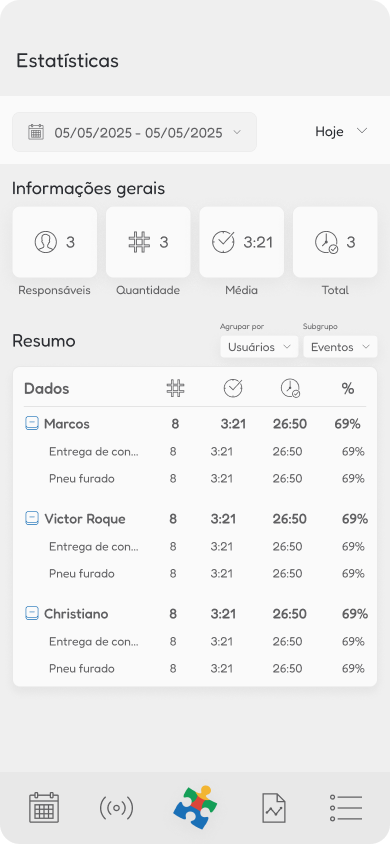Screen dimensions: 390x844
Task: Click the Marcos row name
Action: pos(67,424)
